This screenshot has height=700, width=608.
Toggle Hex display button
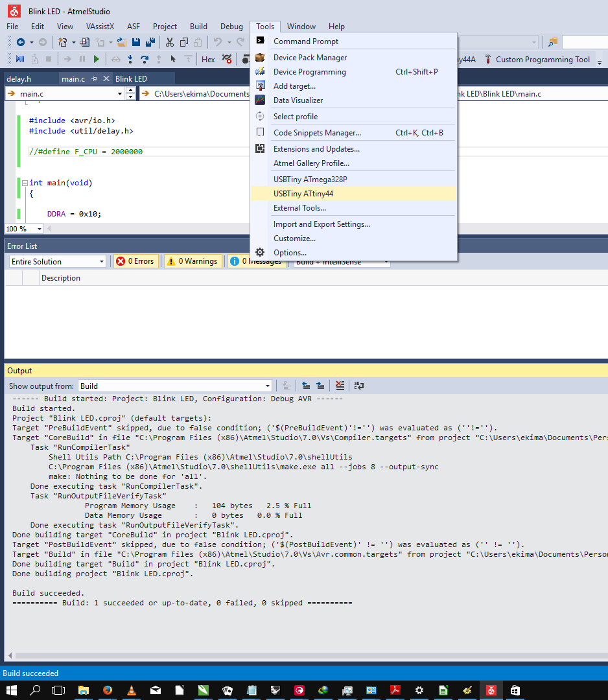[208, 60]
